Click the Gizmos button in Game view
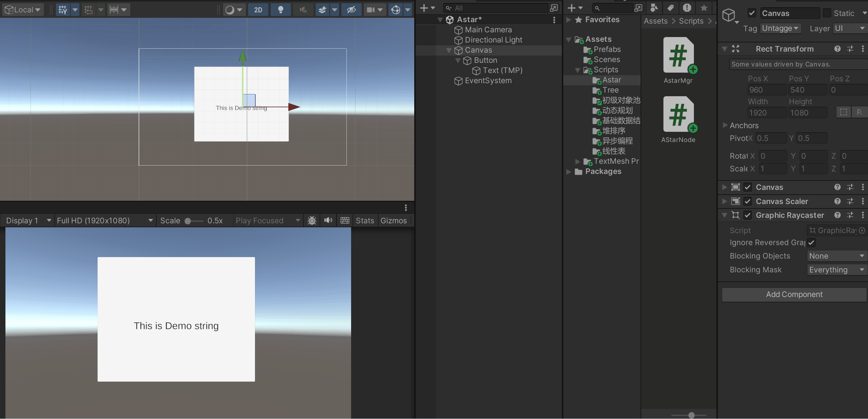The height and width of the screenshot is (419, 868). coord(394,220)
